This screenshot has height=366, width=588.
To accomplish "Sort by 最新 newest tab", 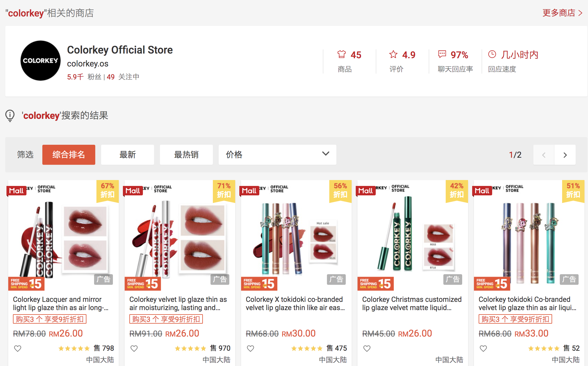I will (127, 154).
